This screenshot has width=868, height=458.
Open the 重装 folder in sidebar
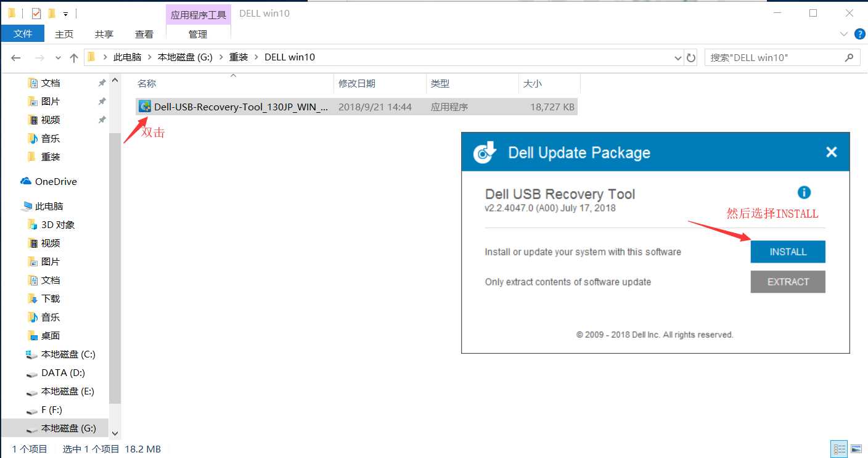(51, 157)
